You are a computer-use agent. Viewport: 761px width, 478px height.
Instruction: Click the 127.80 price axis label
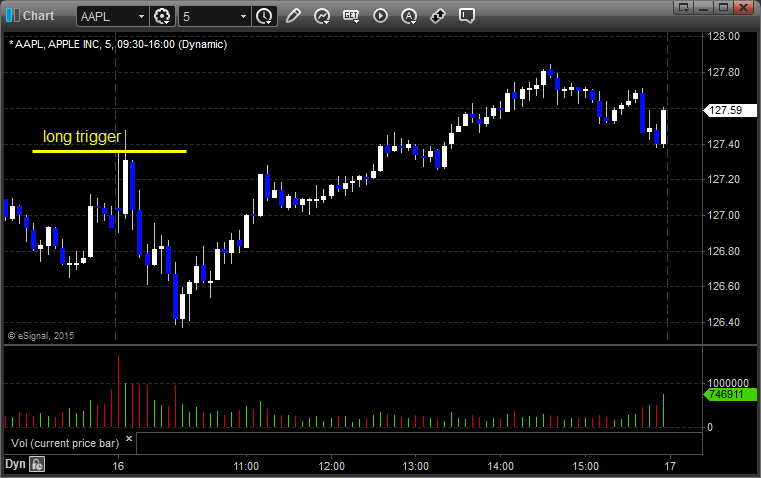(724, 72)
